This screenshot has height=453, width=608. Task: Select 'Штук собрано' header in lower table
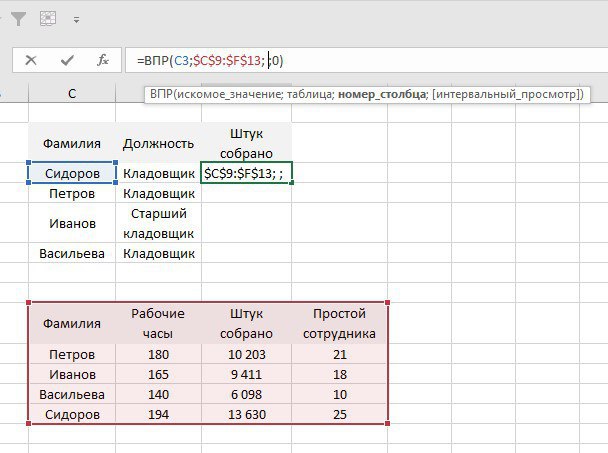click(x=246, y=323)
